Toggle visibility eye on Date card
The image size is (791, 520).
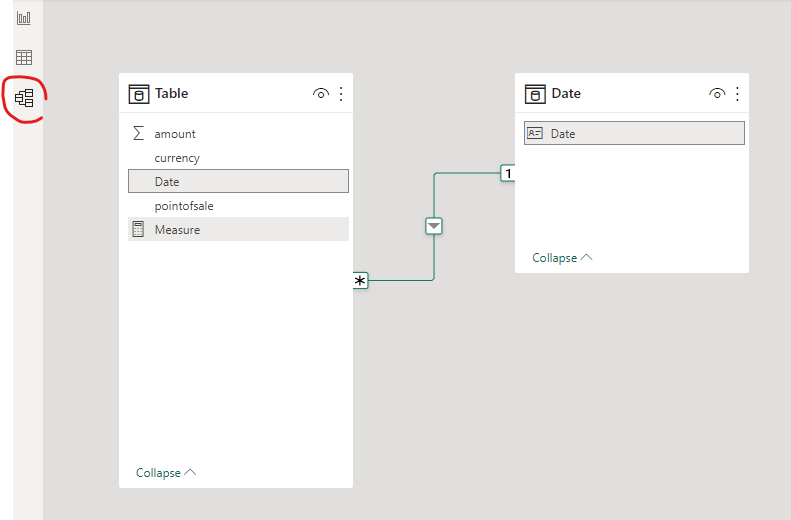(x=717, y=93)
